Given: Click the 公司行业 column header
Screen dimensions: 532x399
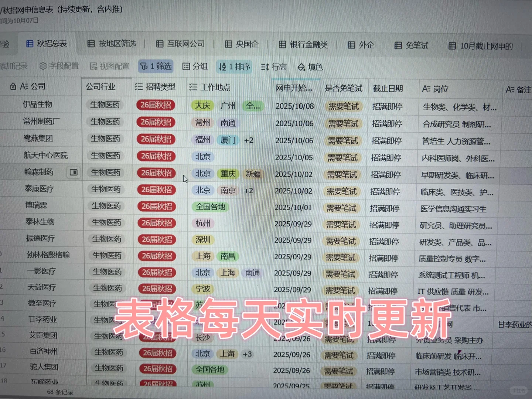Looking at the screenshot, I should tap(100, 87).
